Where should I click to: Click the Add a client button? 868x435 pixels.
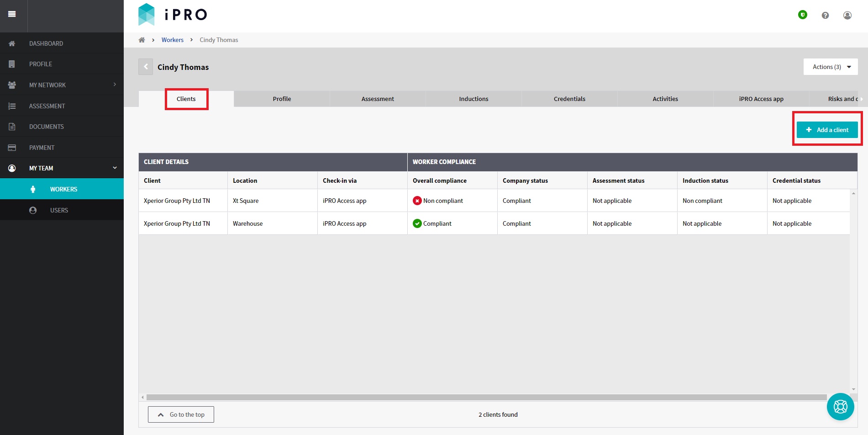pos(827,130)
